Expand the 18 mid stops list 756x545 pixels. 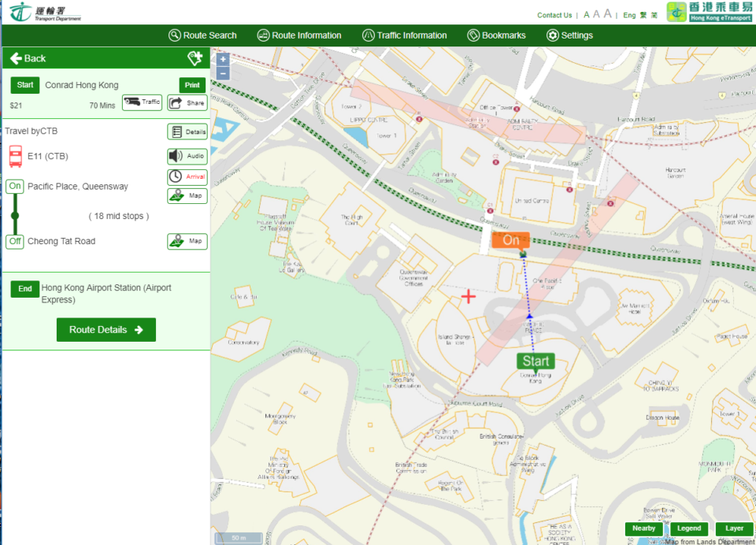coord(118,216)
